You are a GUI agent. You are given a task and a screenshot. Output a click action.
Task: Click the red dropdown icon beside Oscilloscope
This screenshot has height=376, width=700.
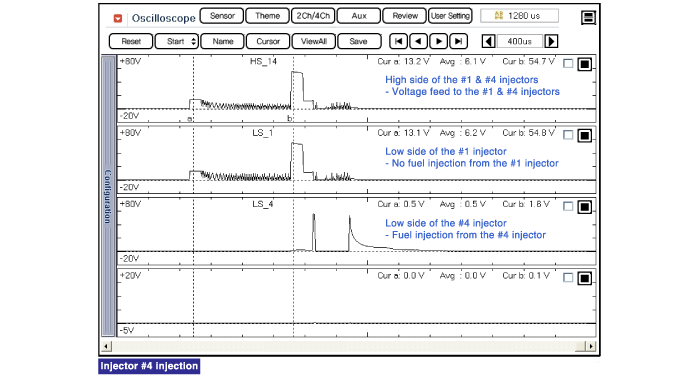118,18
